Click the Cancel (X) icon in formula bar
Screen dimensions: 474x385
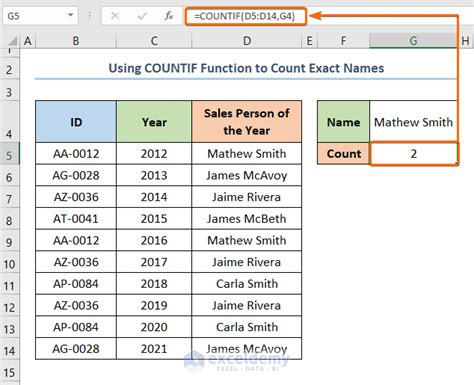pyautogui.click(x=115, y=16)
